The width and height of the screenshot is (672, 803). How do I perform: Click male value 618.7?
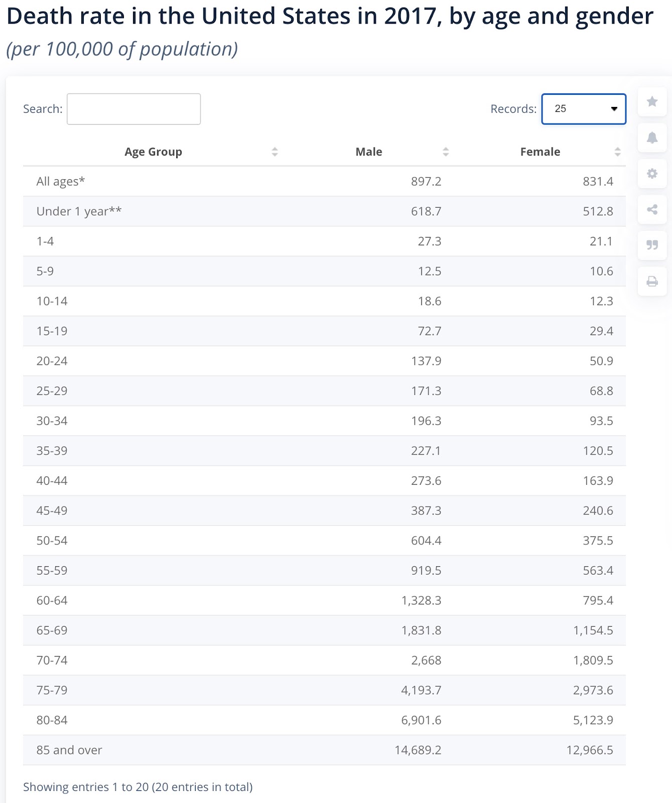(426, 211)
